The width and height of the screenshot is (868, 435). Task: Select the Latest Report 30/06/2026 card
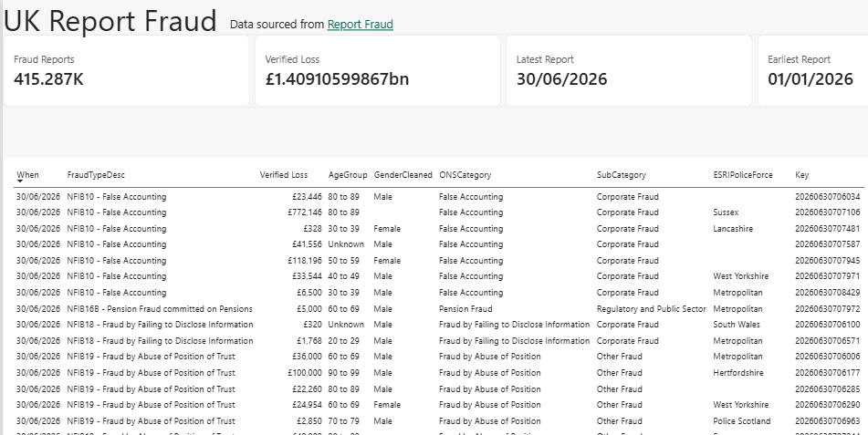(x=629, y=71)
